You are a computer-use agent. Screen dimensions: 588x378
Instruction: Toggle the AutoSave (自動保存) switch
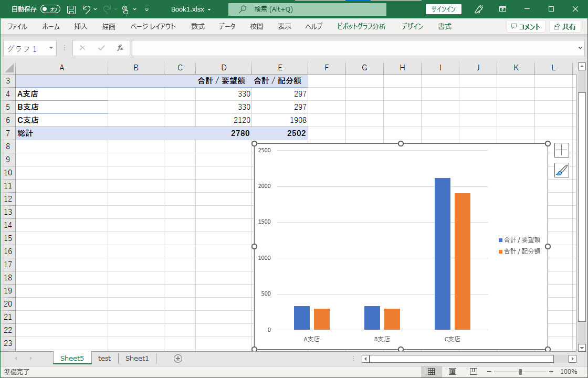pyautogui.click(x=50, y=9)
